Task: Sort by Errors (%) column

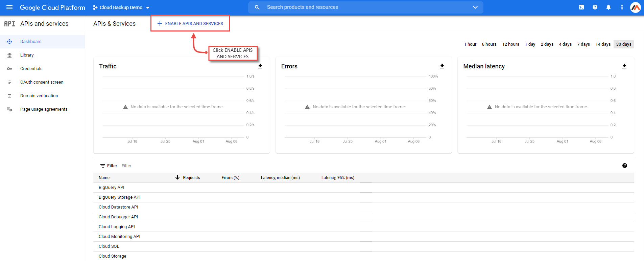Action: point(230,178)
